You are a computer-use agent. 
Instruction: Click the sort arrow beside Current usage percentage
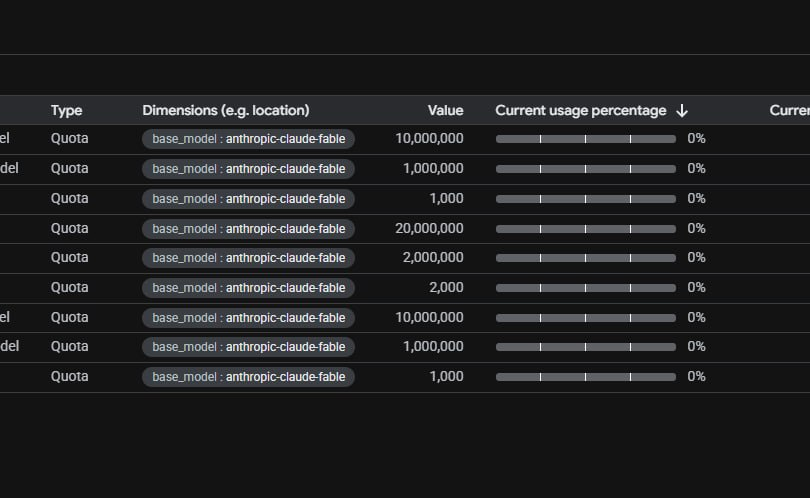(x=682, y=111)
